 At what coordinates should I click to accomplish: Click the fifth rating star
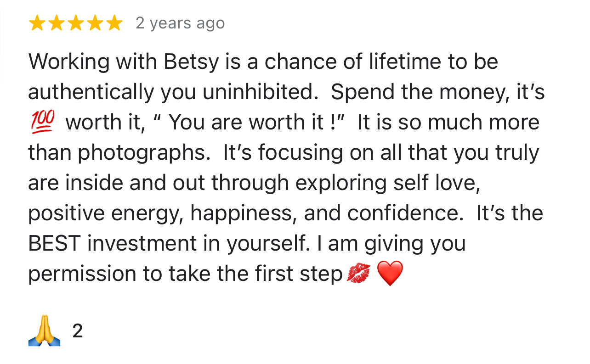click(114, 23)
